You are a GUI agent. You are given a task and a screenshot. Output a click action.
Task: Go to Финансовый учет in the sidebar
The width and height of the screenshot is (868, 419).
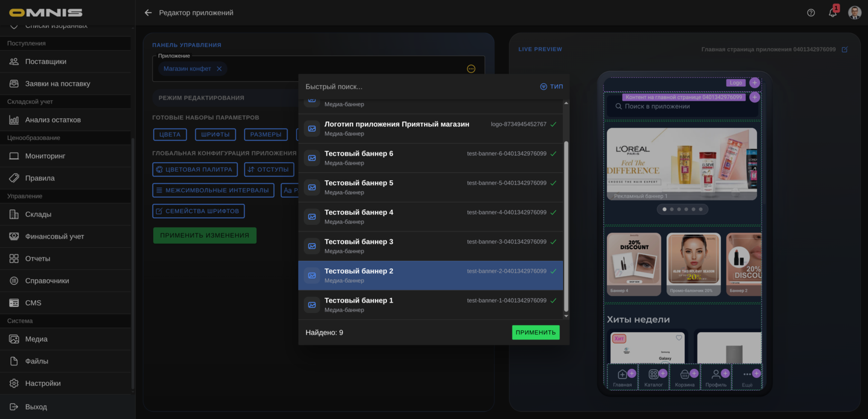coord(54,236)
